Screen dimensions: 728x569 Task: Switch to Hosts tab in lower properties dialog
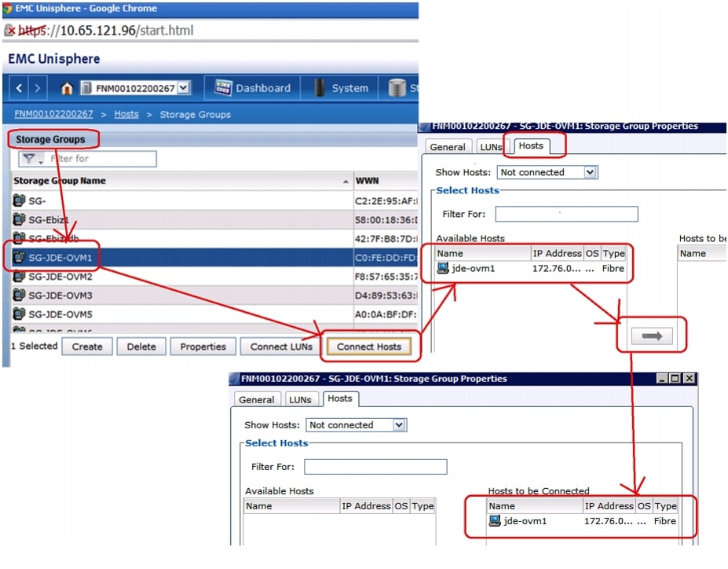pos(340,398)
